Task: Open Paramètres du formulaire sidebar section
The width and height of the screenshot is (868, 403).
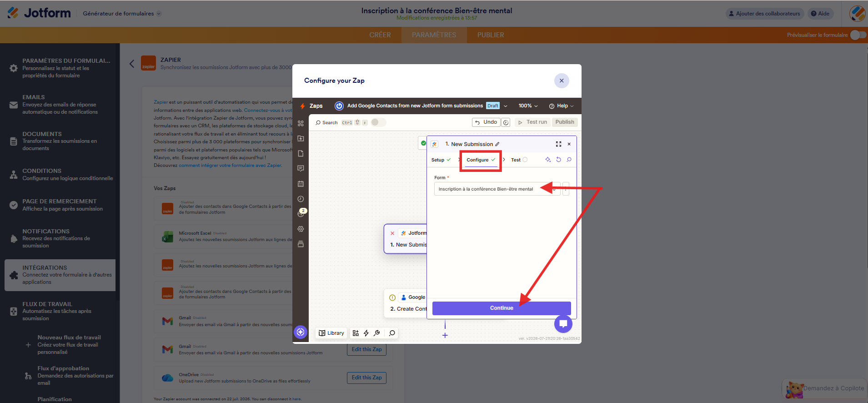Action: coord(60,68)
